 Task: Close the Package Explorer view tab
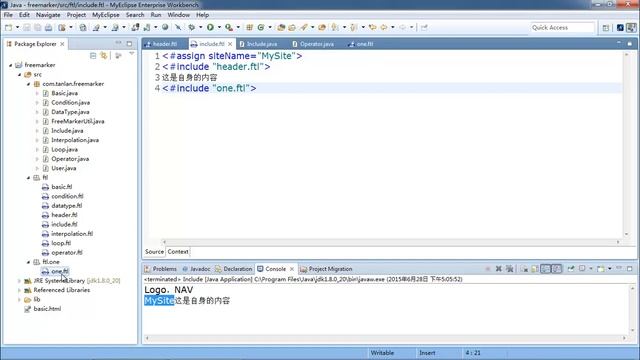[x=62, y=44]
